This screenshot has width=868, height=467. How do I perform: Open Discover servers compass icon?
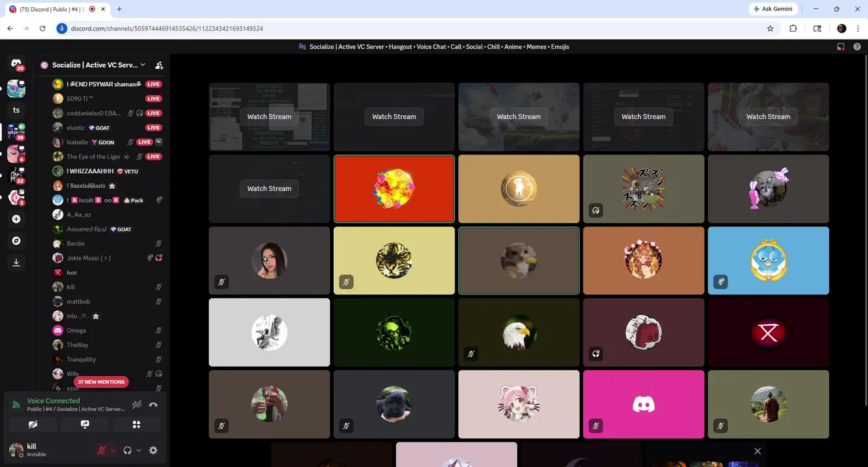pyautogui.click(x=16, y=241)
